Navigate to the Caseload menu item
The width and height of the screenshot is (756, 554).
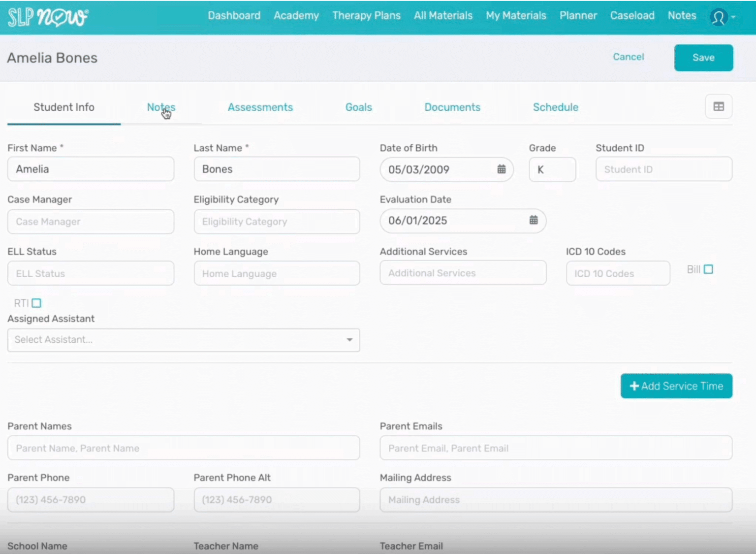[x=632, y=15]
